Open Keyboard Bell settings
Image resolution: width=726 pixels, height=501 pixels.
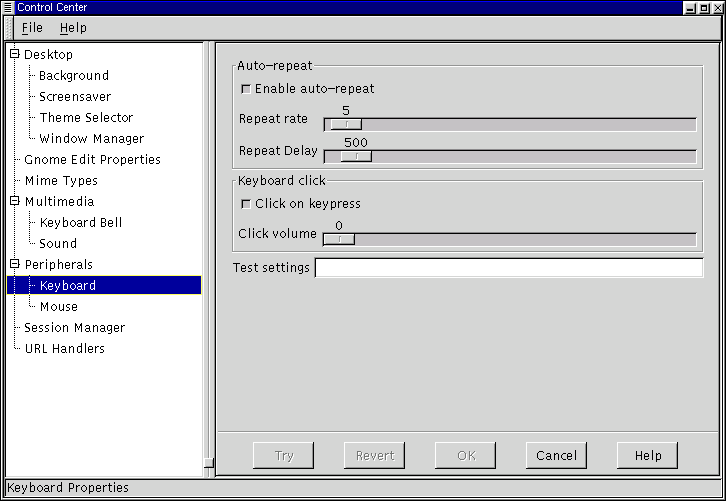81,222
